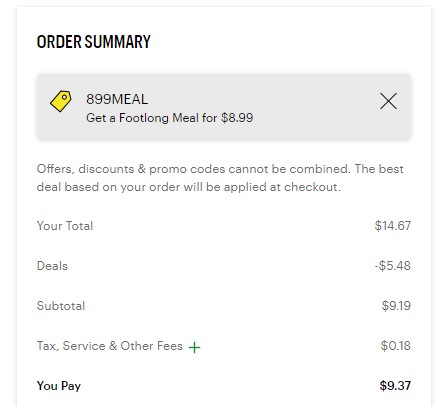Remove the 899MEAL promo code

tap(388, 101)
